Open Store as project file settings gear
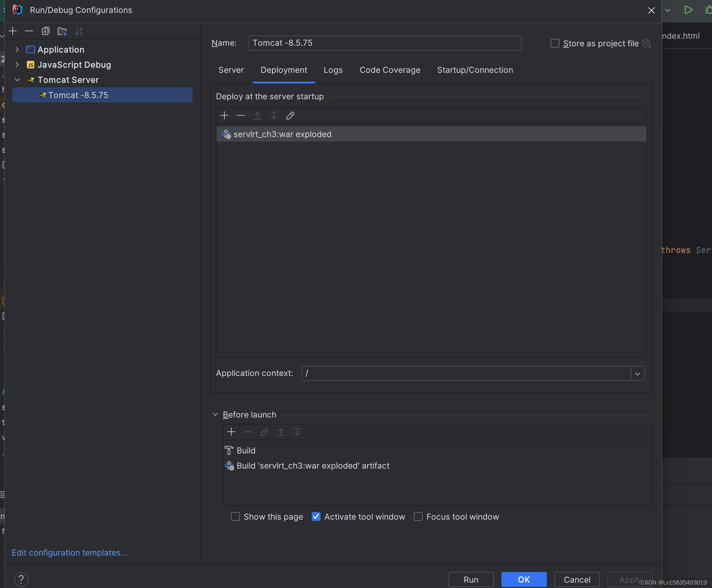This screenshot has width=712, height=588. pyautogui.click(x=646, y=43)
